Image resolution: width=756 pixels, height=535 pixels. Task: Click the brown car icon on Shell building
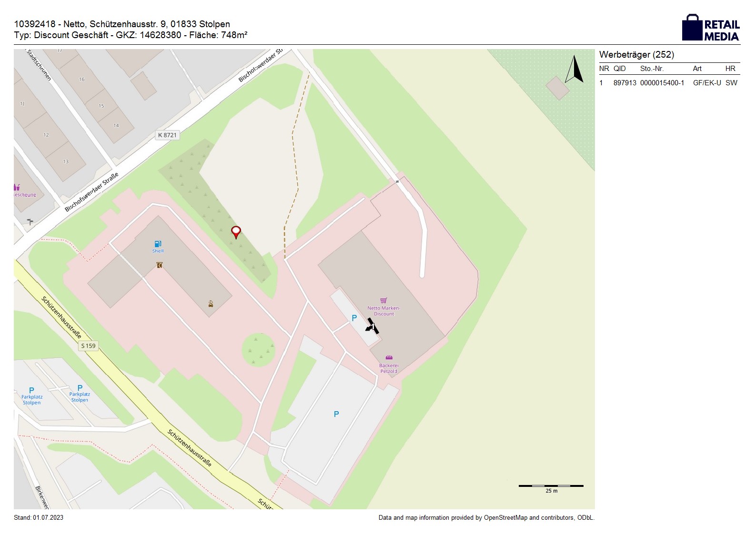coord(211,303)
